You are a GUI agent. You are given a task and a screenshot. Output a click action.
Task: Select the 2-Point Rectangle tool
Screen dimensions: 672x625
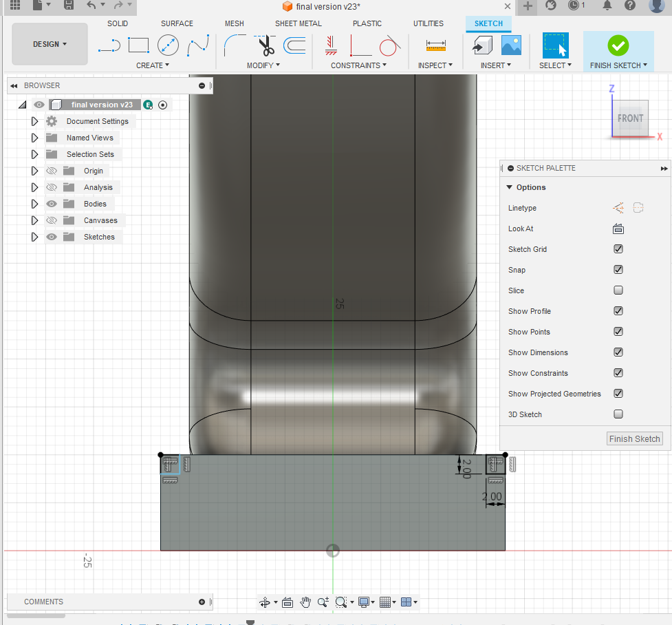point(138,45)
